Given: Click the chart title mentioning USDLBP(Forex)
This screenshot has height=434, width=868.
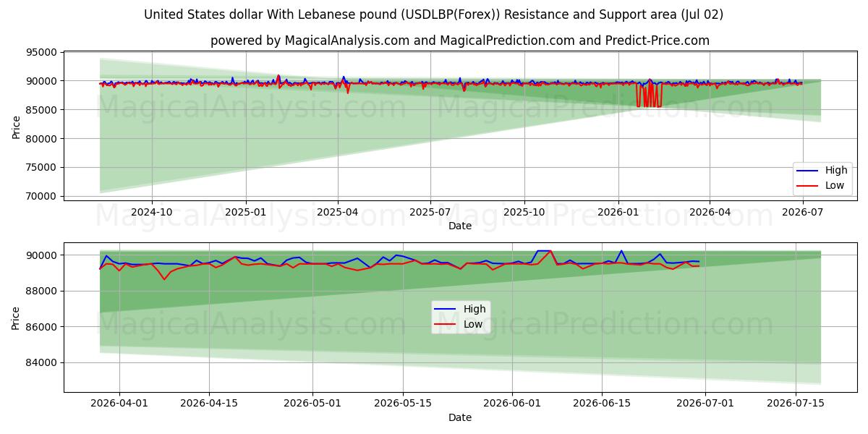Looking at the screenshot, I should tap(434, 14).
